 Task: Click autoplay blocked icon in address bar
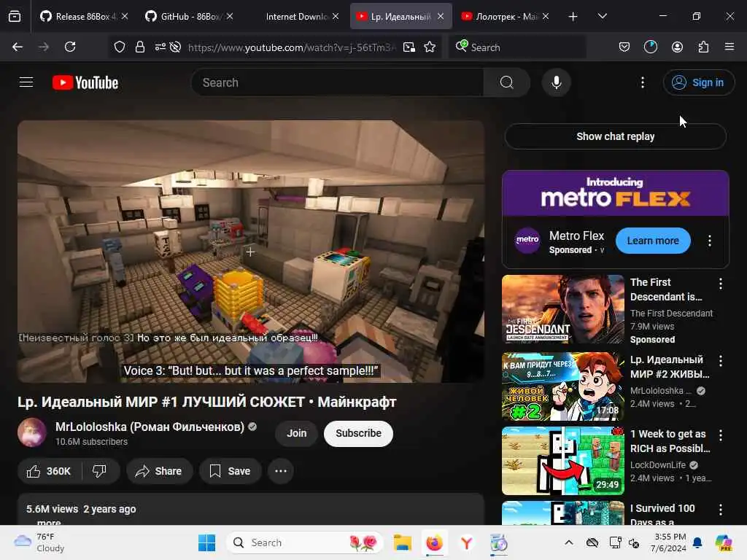(x=175, y=47)
